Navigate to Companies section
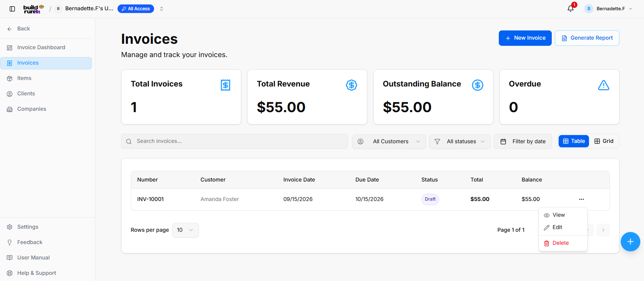 tap(46, 109)
